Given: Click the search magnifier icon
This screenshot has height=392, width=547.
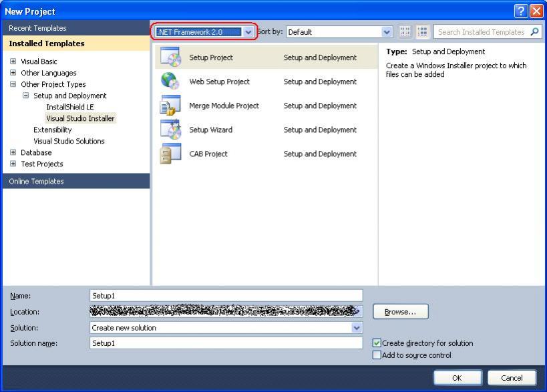Looking at the screenshot, I should pos(534,32).
